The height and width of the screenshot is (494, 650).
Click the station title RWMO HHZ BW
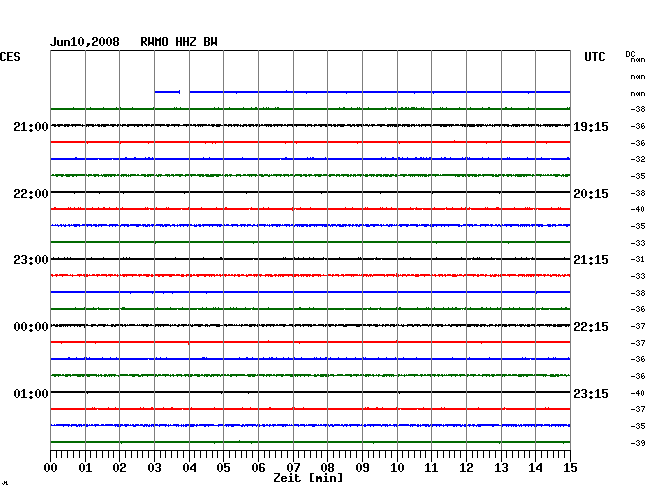[x=179, y=42]
